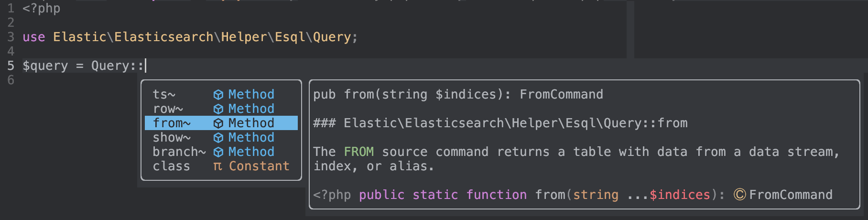Click the cube icon next to row~
The width and height of the screenshot is (868, 220).
pyautogui.click(x=218, y=109)
